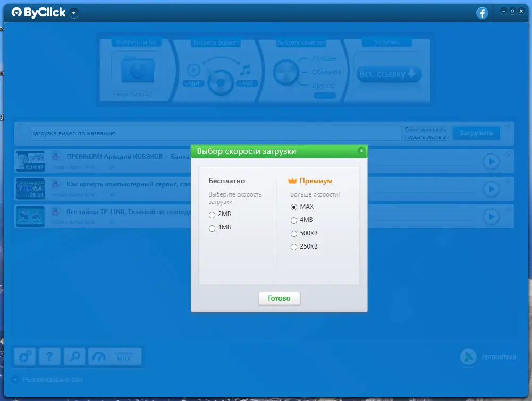Open the download speed MAX gauge
532x401 pixels.
tap(115, 356)
